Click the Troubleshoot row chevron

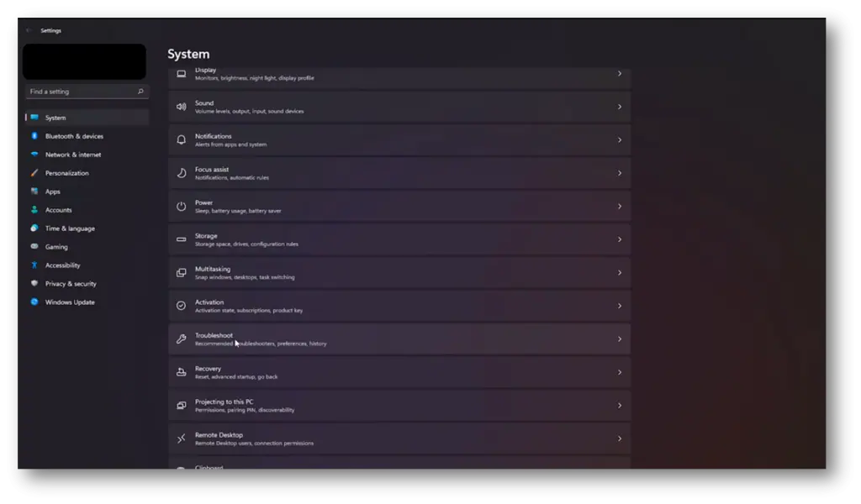tap(620, 339)
